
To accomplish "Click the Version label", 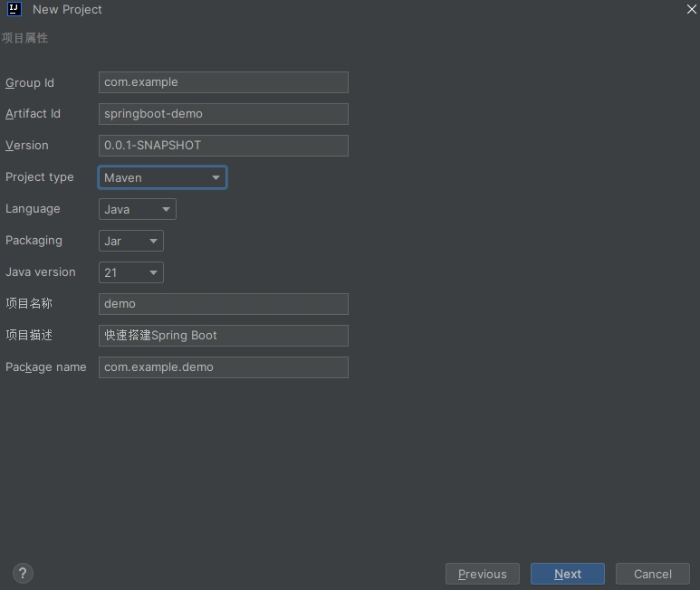I will [27, 146].
